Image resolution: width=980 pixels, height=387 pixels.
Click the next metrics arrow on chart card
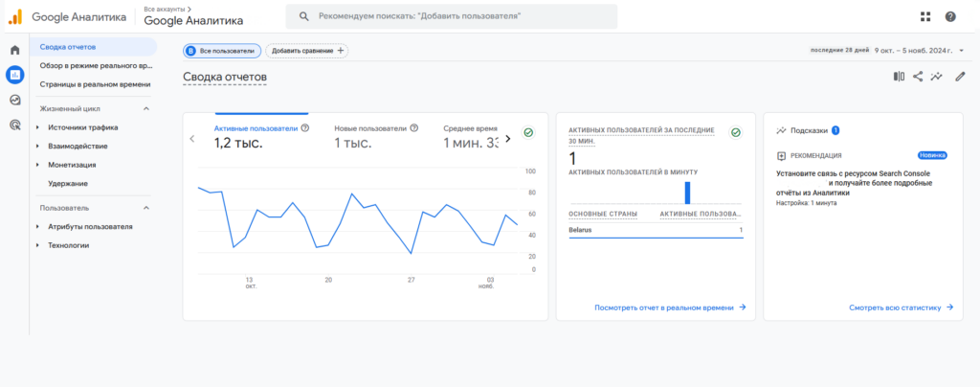pyautogui.click(x=507, y=139)
